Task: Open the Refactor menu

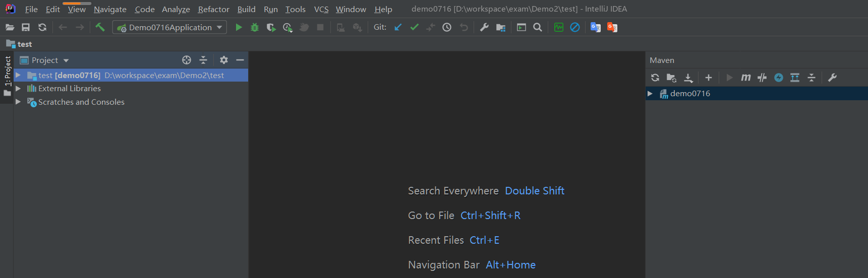Action: pyautogui.click(x=214, y=9)
